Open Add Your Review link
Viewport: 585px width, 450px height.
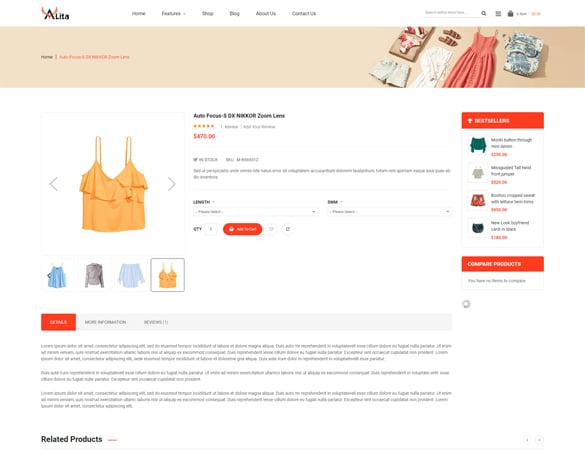point(259,127)
